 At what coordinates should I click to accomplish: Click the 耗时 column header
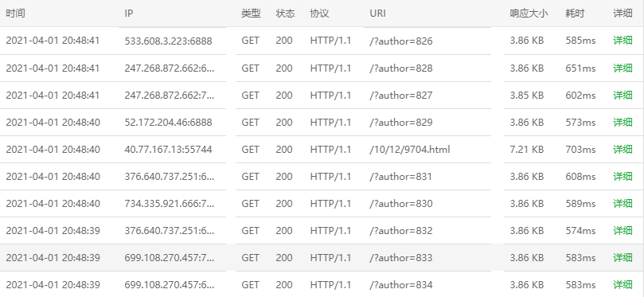click(x=575, y=14)
